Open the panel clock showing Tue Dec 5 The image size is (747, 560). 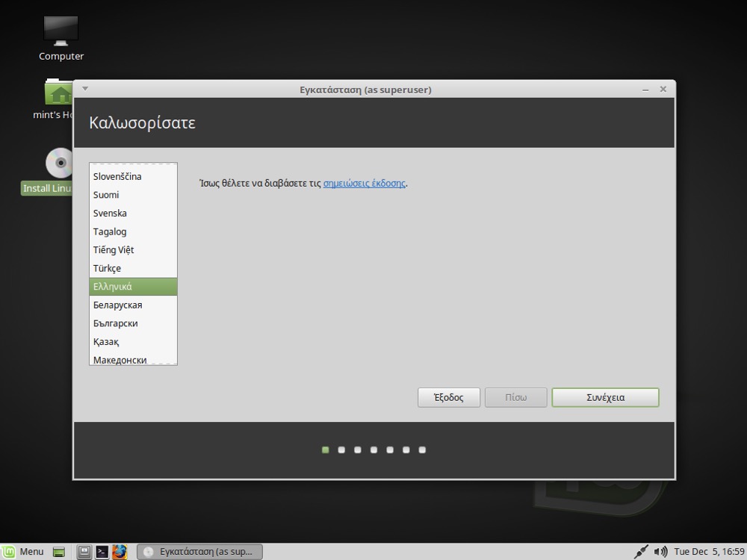710,552
